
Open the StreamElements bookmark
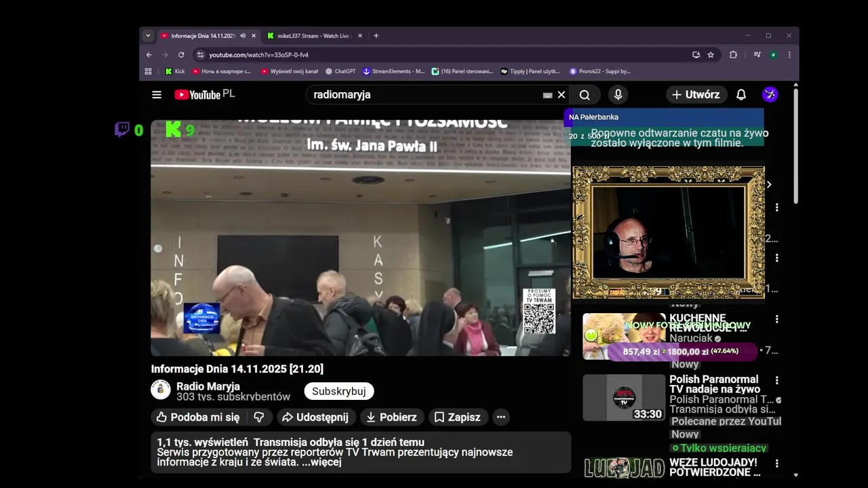394,71
